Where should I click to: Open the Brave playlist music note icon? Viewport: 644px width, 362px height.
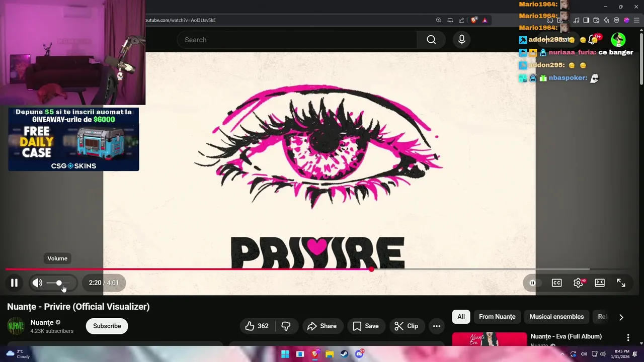(576, 20)
